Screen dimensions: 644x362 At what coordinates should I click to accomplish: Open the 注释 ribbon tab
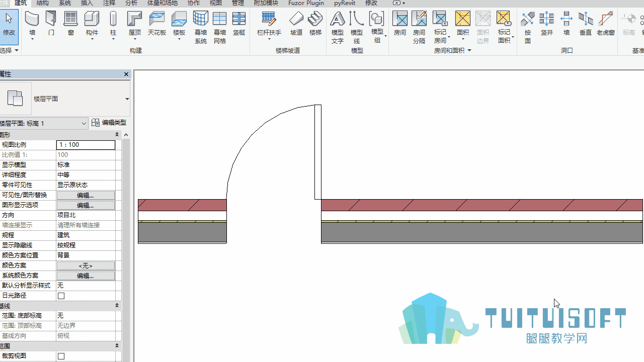click(x=109, y=3)
